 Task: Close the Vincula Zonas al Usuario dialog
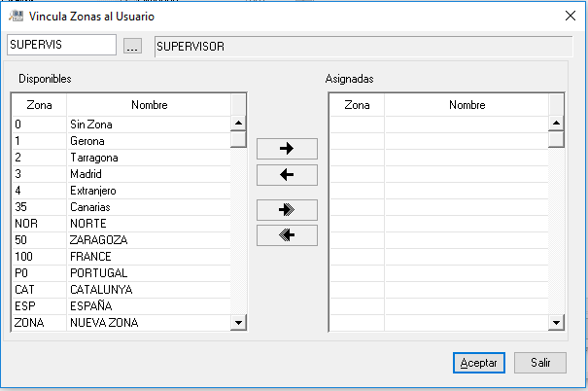pyautogui.click(x=570, y=16)
